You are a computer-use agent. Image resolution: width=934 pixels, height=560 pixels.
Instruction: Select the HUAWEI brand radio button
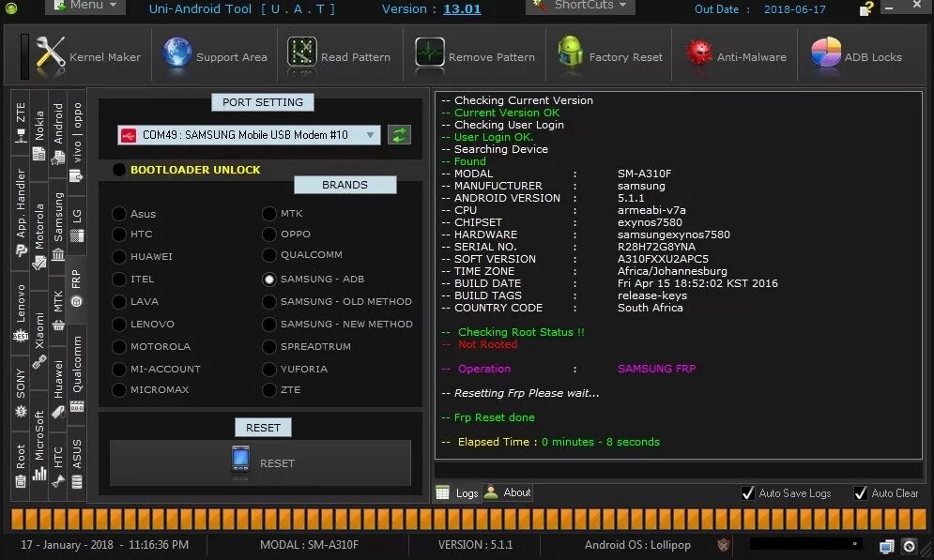119,256
